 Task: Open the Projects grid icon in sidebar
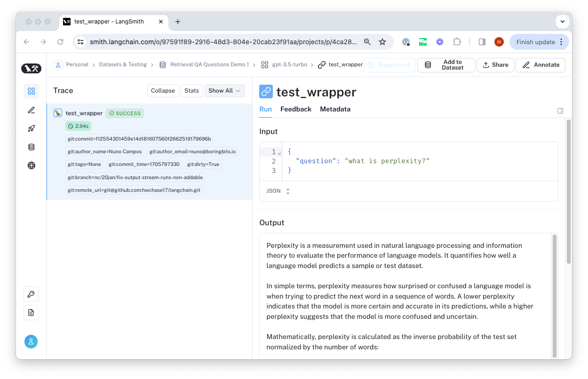(x=32, y=91)
